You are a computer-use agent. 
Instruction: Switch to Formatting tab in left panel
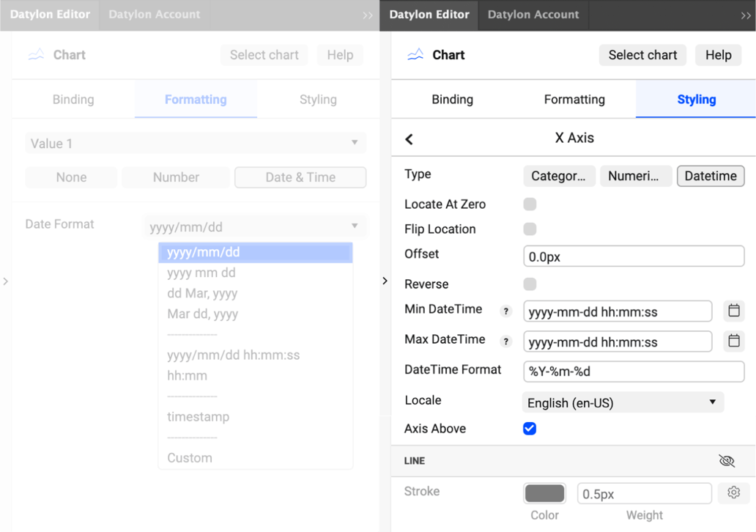click(x=196, y=100)
